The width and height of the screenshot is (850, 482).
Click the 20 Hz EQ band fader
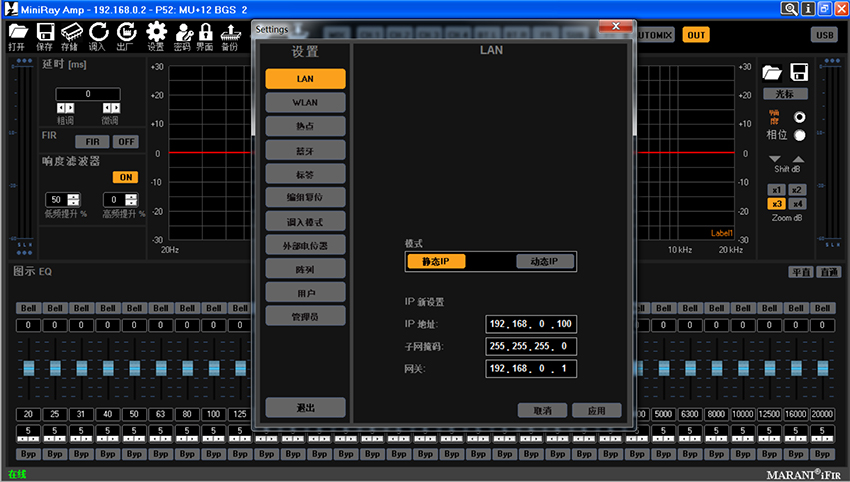pyautogui.click(x=28, y=367)
